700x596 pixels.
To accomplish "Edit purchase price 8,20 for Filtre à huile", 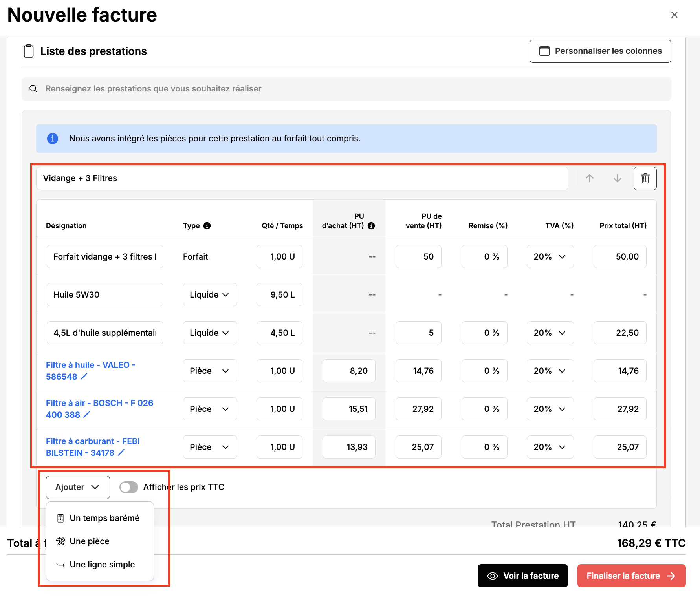I will point(349,371).
